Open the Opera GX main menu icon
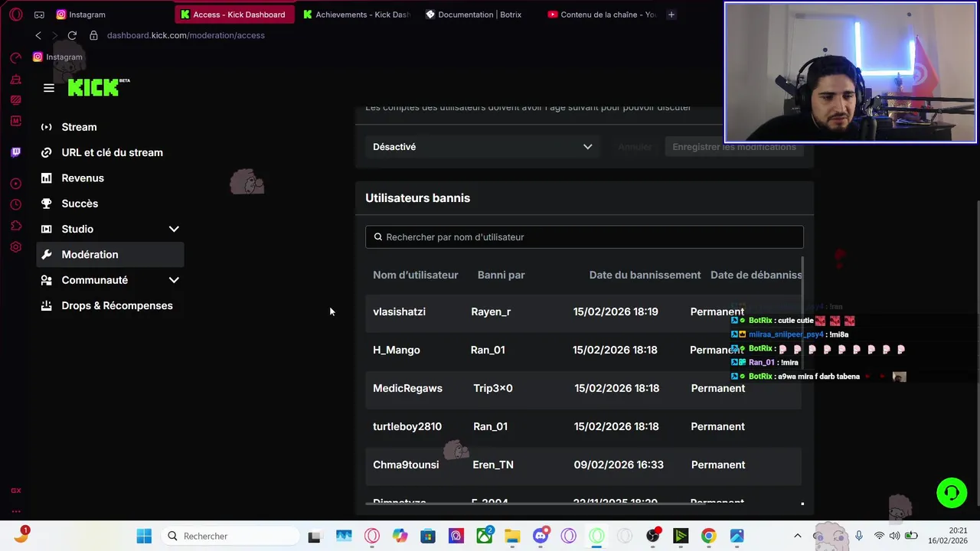The image size is (980, 551). (15, 15)
